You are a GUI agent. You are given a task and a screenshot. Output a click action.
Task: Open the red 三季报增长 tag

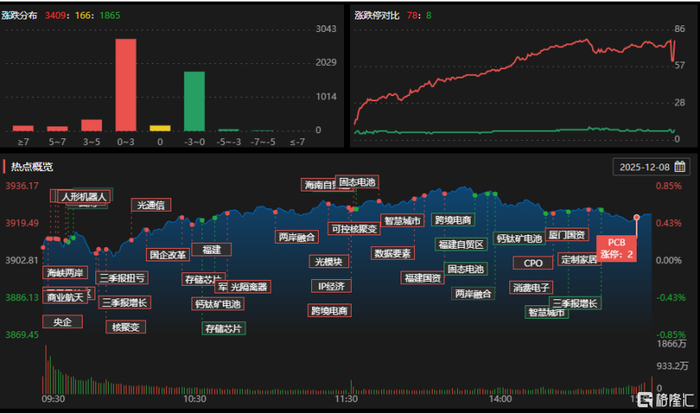[x=125, y=302]
